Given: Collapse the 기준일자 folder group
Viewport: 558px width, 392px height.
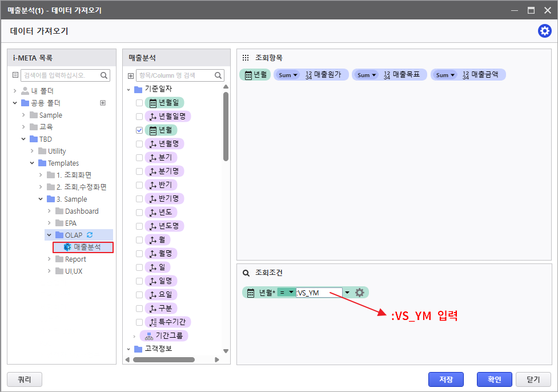Looking at the screenshot, I should tap(129, 89).
